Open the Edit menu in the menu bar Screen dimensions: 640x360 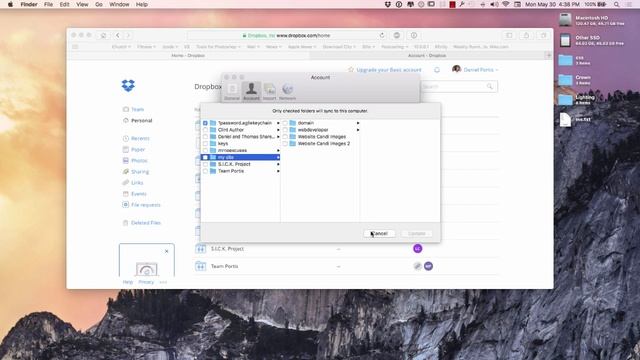(64, 4)
